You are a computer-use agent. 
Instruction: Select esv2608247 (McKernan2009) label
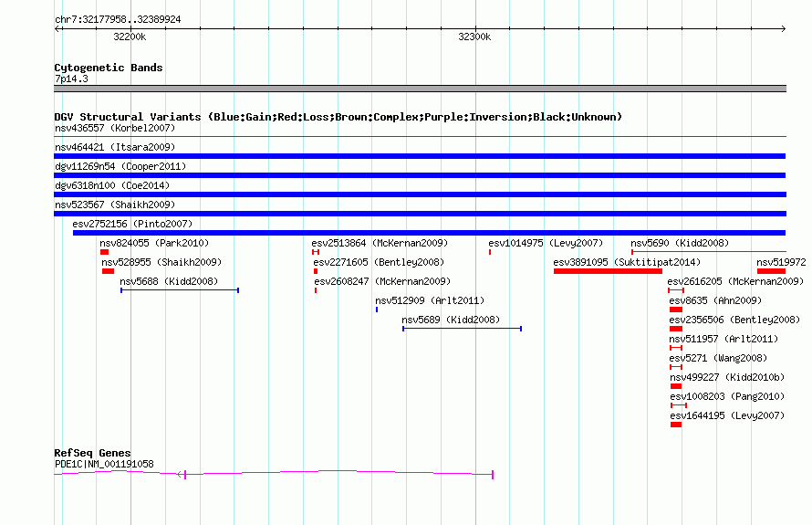tap(382, 281)
